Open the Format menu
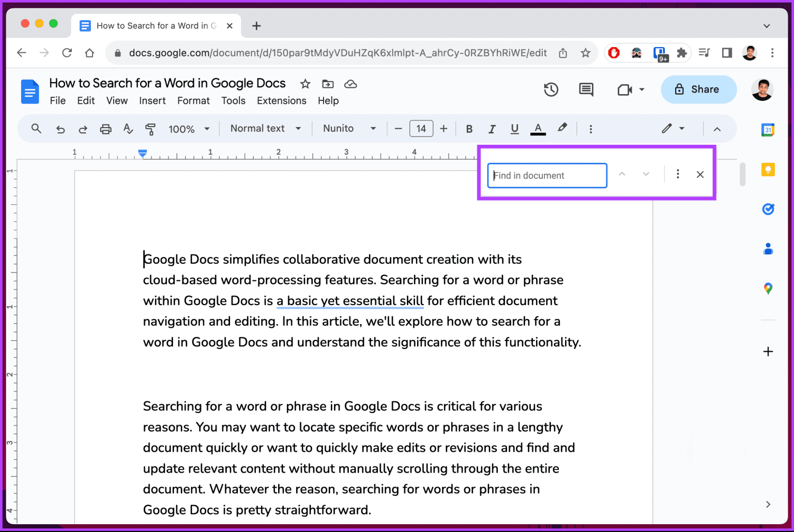The height and width of the screenshot is (532, 794). point(193,100)
